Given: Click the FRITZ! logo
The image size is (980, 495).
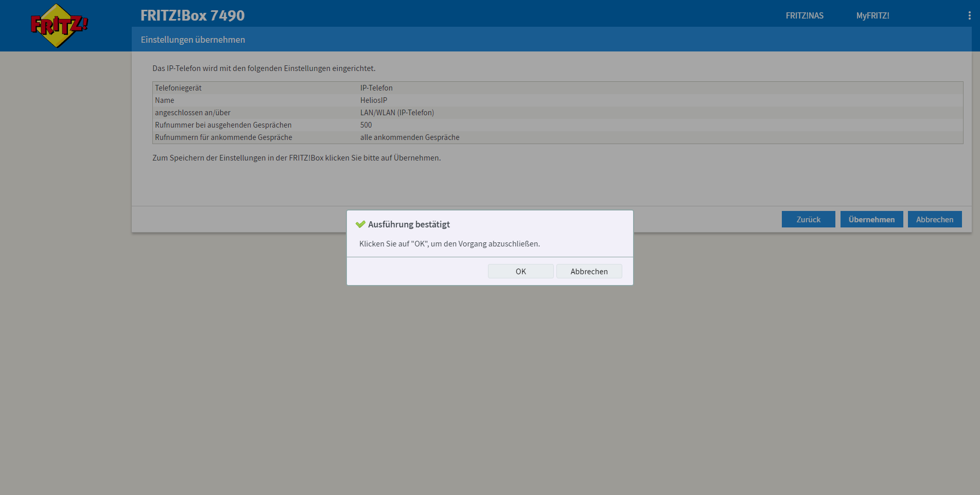Looking at the screenshot, I should (59, 26).
